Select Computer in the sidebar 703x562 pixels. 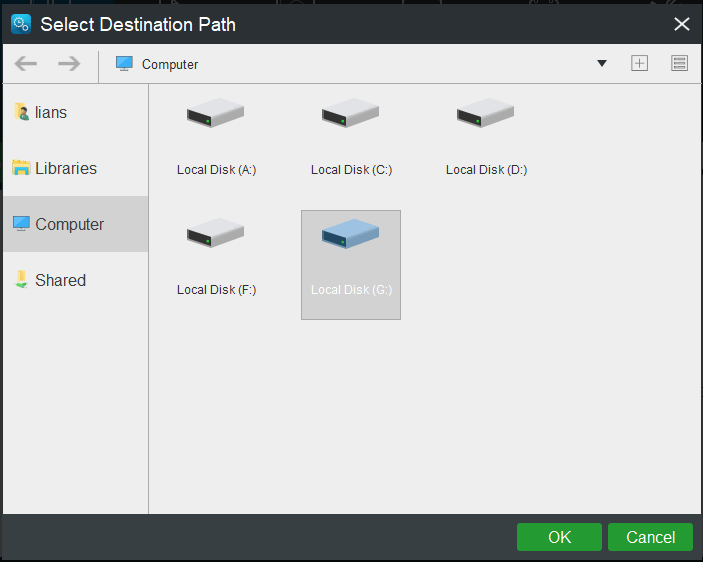(75, 224)
